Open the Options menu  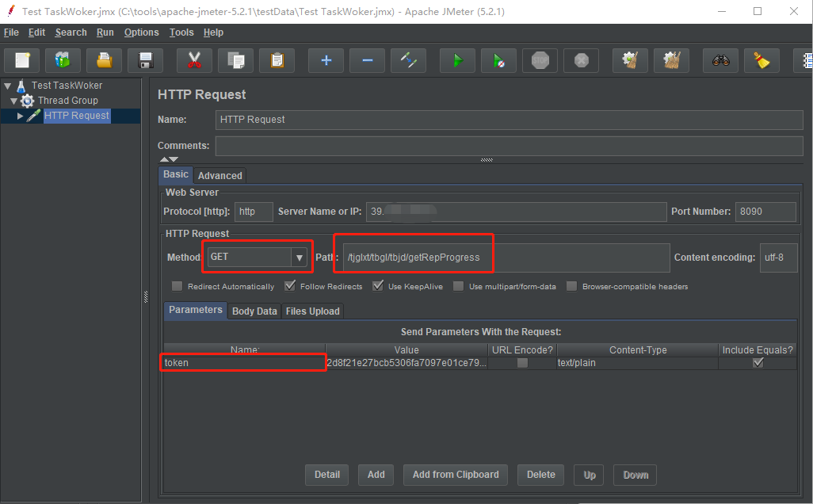(x=142, y=32)
